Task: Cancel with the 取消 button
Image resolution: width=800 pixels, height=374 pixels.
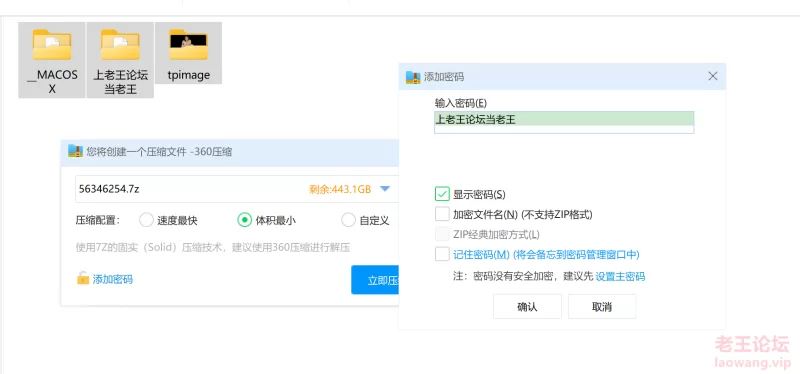Action: 602,307
